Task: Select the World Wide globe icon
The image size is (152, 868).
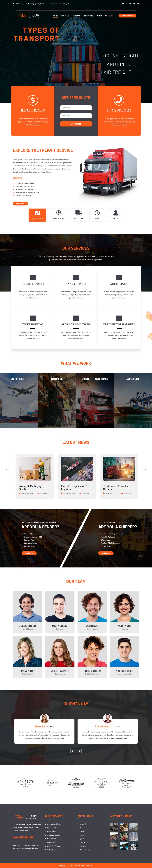Action: pos(59,213)
